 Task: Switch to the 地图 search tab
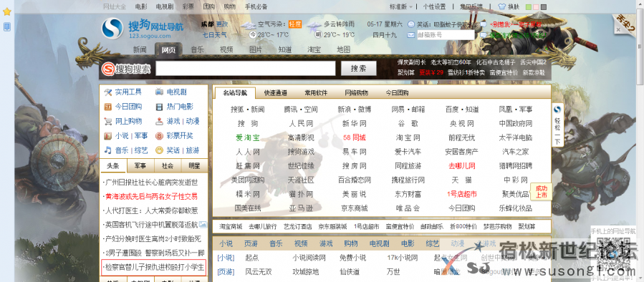point(343,49)
